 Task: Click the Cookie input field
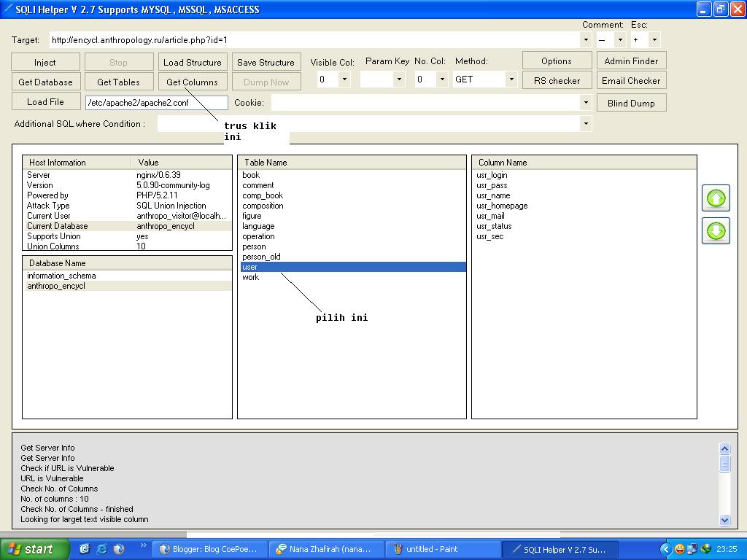425,102
